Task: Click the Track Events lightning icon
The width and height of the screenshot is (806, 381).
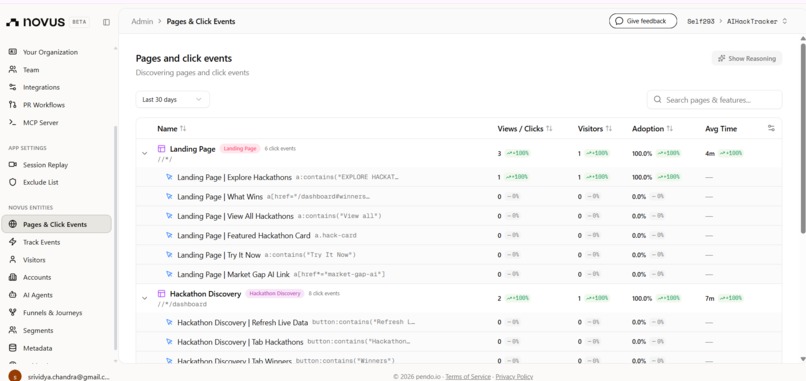Action: [x=13, y=242]
